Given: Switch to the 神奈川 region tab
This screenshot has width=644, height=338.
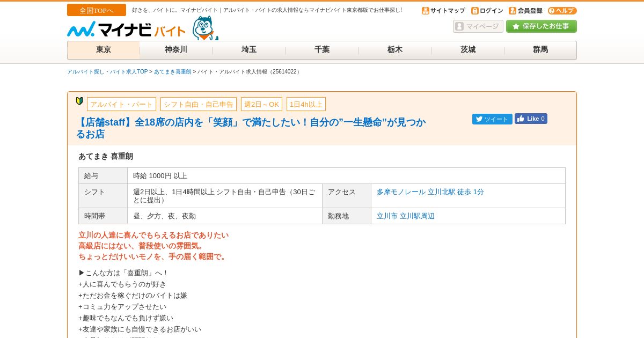Looking at the screenshot, I should click(x=176, y=50).
